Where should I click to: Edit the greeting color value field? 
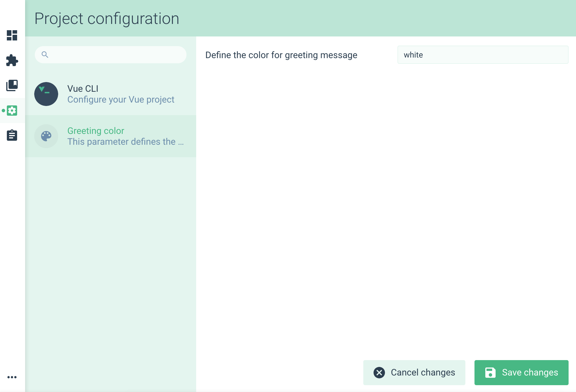coord(481,55)
